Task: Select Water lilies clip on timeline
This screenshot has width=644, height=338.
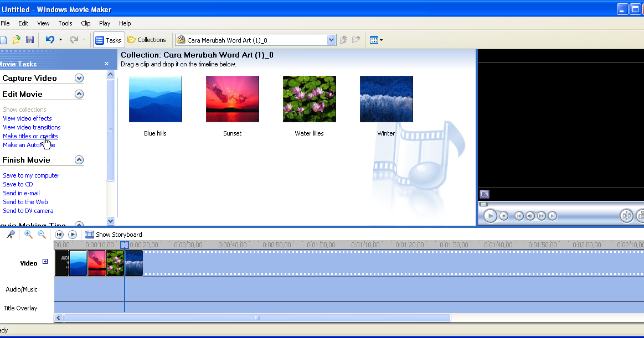Action: pyautogui.click(x=115, y=263)
